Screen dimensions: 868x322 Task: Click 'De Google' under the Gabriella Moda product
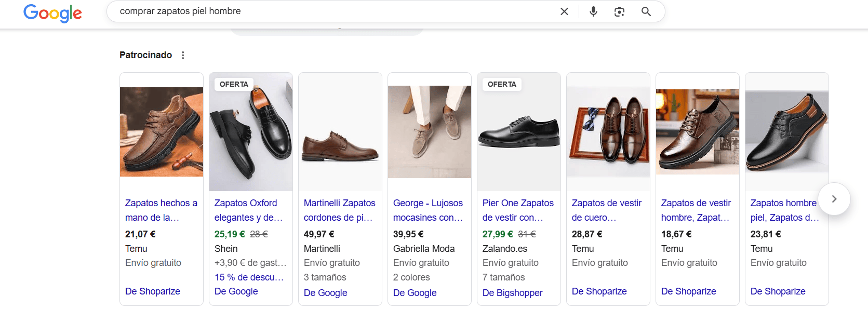[415, 293]
